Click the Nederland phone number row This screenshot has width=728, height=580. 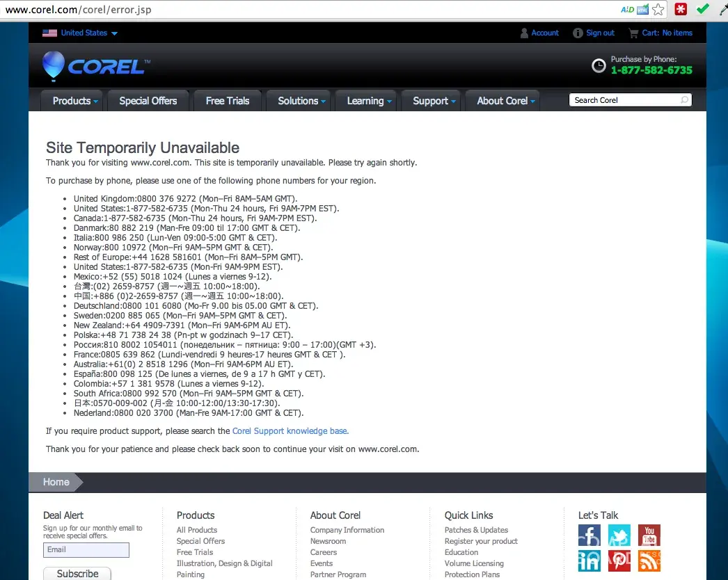click(189, 413)
